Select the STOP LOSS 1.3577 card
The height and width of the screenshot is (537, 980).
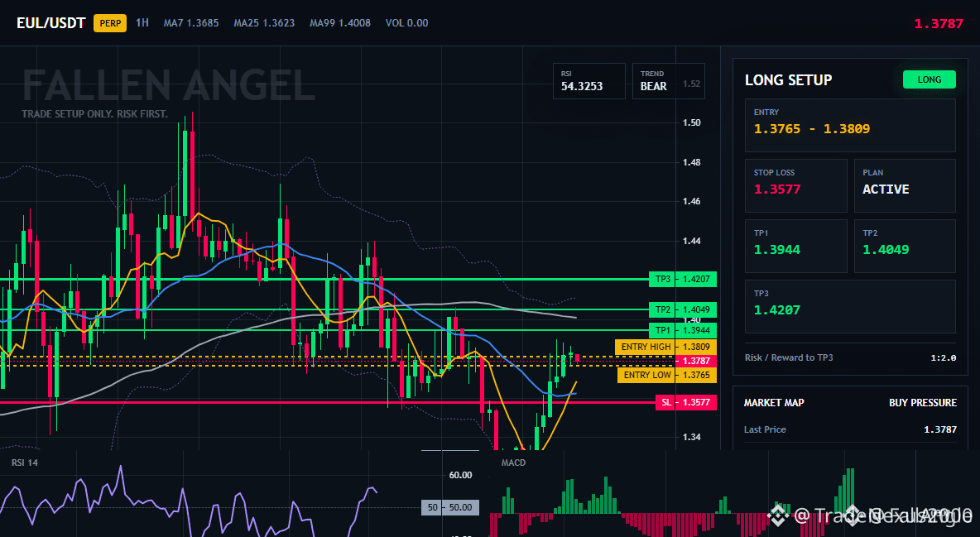[795, 185]
